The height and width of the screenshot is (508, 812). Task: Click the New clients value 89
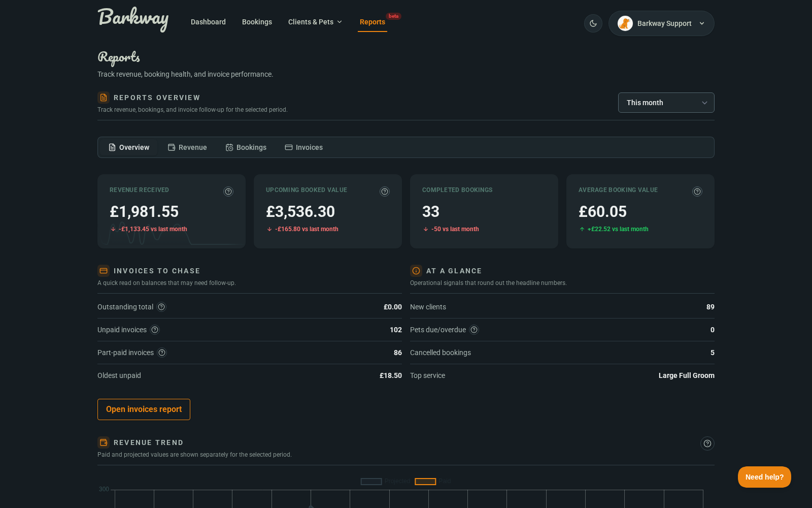[x=710, y=307]
